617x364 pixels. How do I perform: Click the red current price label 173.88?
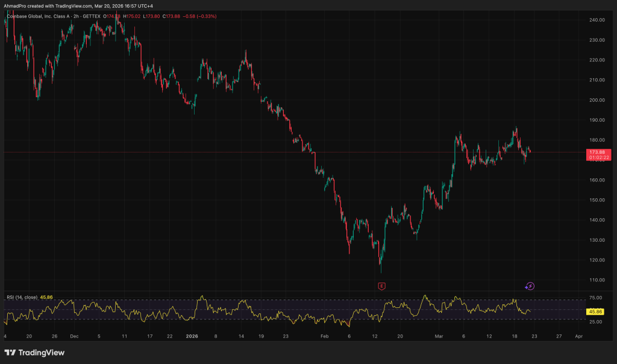point(598,152)
